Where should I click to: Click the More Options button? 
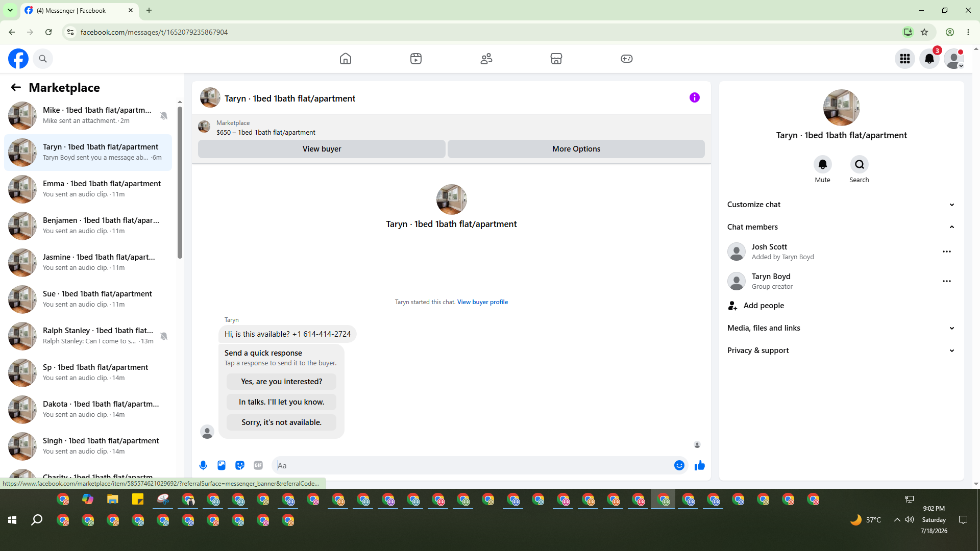(576, 149)
